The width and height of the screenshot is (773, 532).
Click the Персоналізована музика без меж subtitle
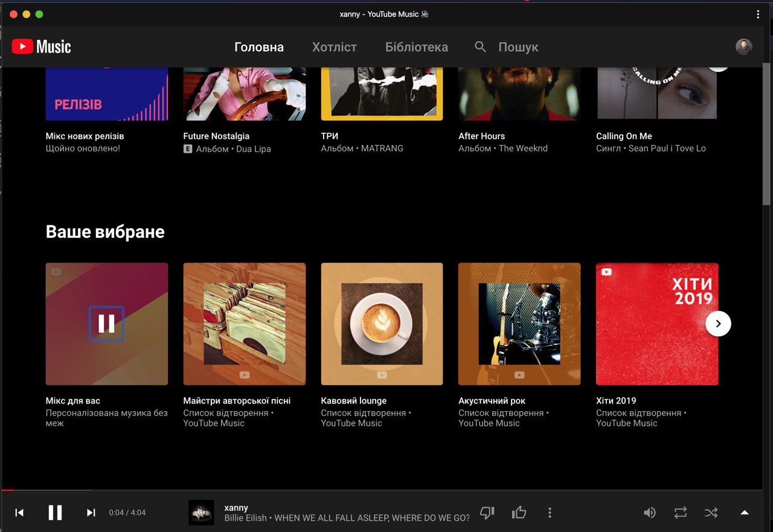pos(107,418)
